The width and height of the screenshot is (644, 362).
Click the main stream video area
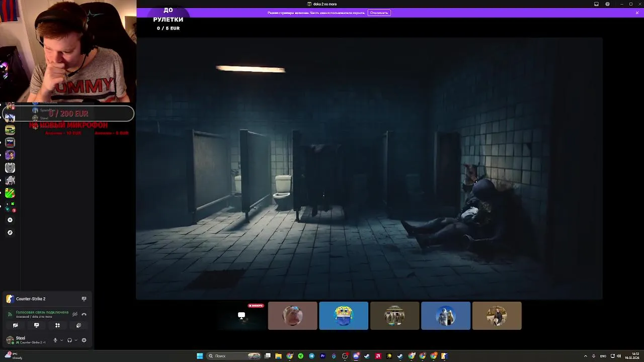369,168
